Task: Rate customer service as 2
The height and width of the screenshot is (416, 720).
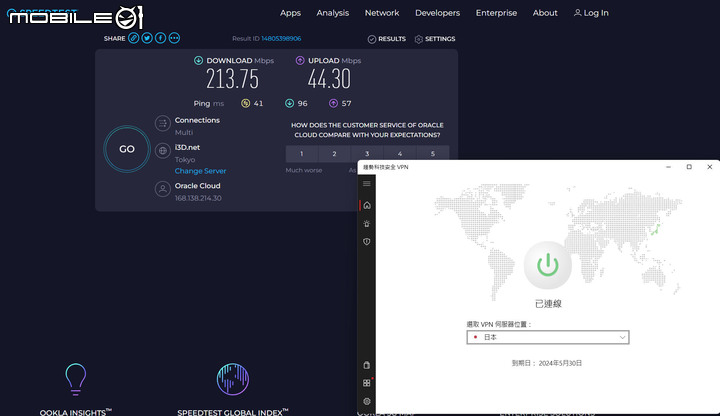Action: click(334, 154)
